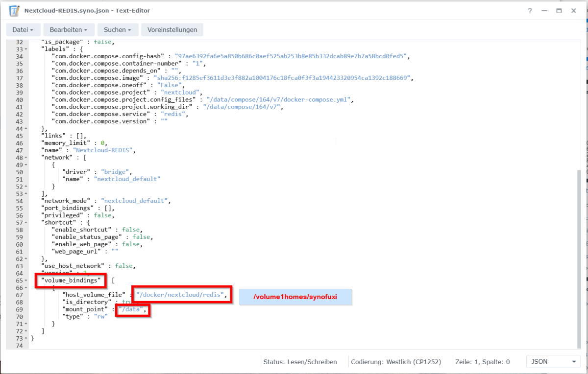Open the JSON language mode dropdown

coord(553,362)
